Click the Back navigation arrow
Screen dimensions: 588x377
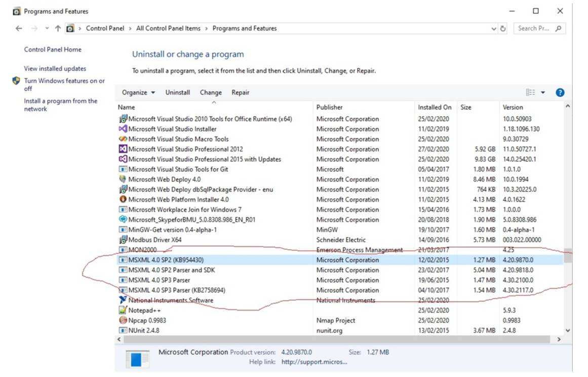[x=19, y=28]
